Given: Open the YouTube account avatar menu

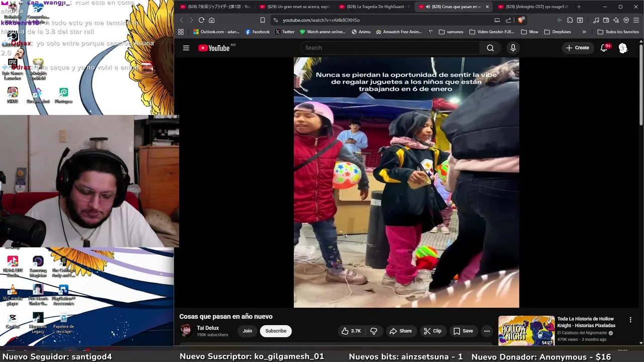Looking at the screenshot, I should click(x=623, y=48).
